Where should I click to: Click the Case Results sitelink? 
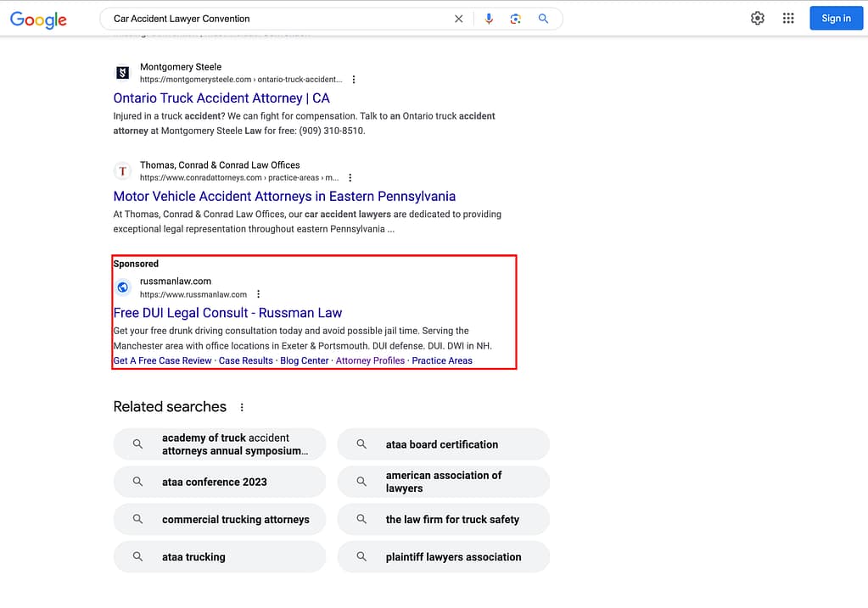246,360
